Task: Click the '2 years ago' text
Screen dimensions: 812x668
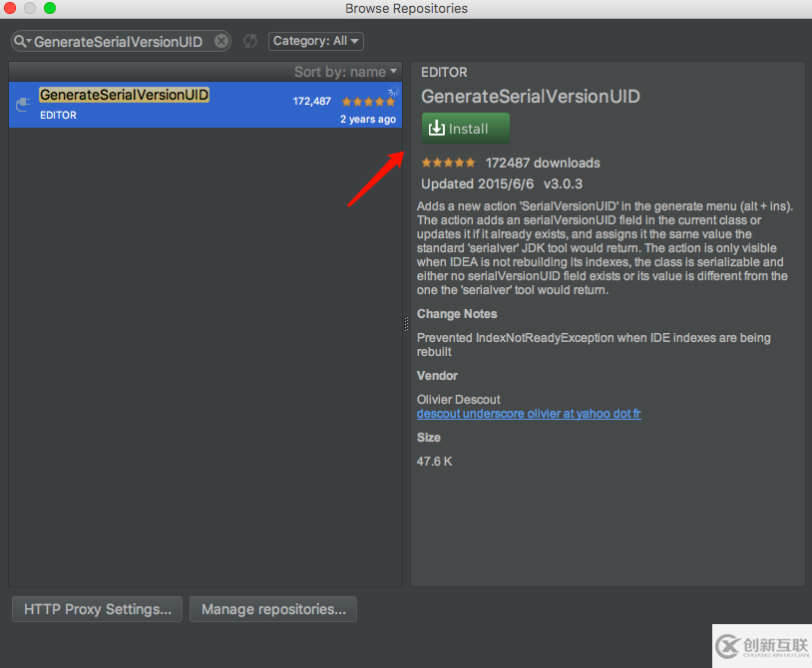Action: click(368, 119)
